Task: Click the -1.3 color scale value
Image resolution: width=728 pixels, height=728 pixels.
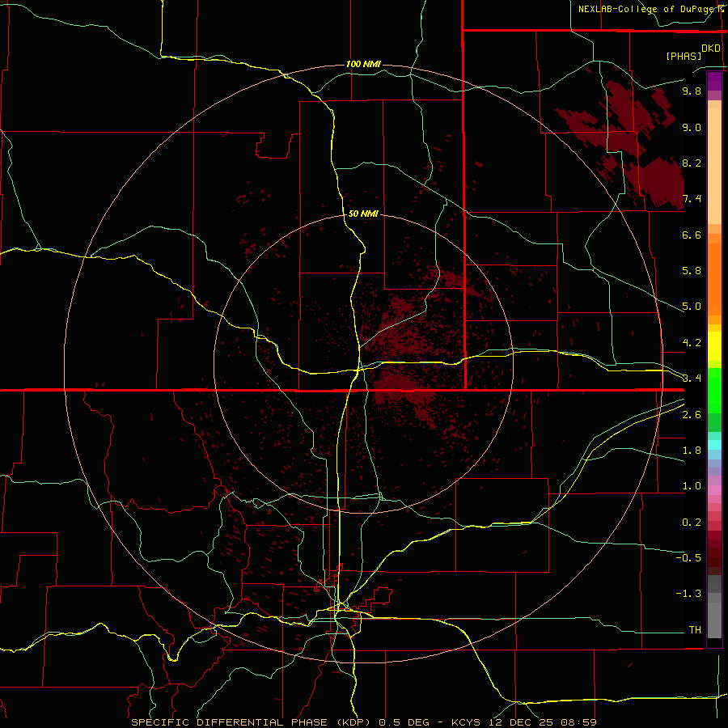Action: (688, 594)
